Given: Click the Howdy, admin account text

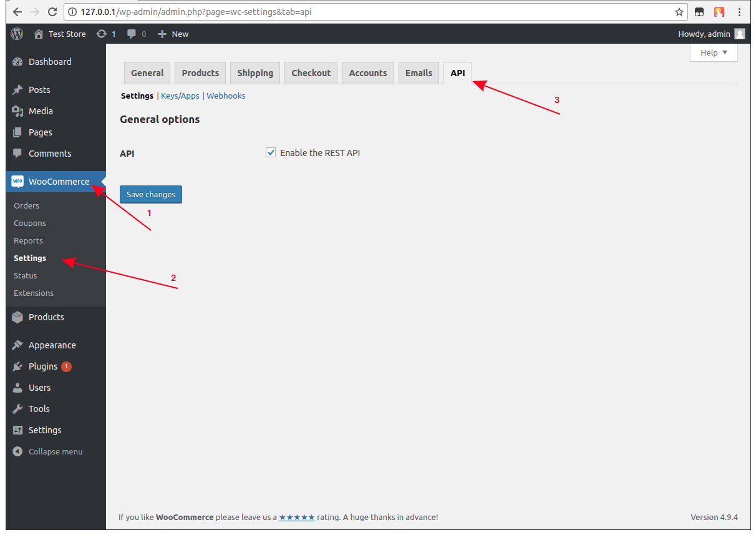Looking at the screenshot, I should click(704, 34).
